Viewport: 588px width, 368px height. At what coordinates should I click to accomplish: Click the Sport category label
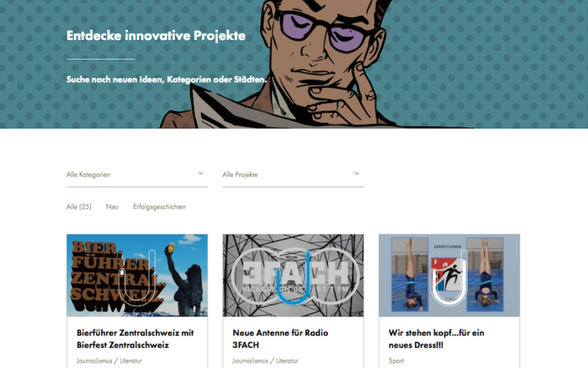coord(397,361)
